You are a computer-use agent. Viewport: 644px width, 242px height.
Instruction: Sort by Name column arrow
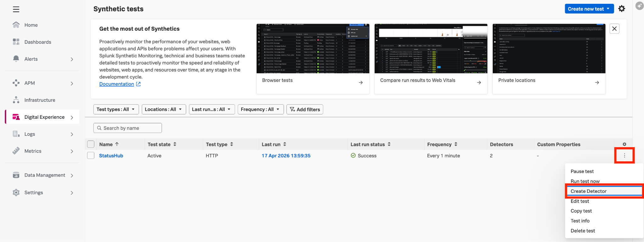117,144
